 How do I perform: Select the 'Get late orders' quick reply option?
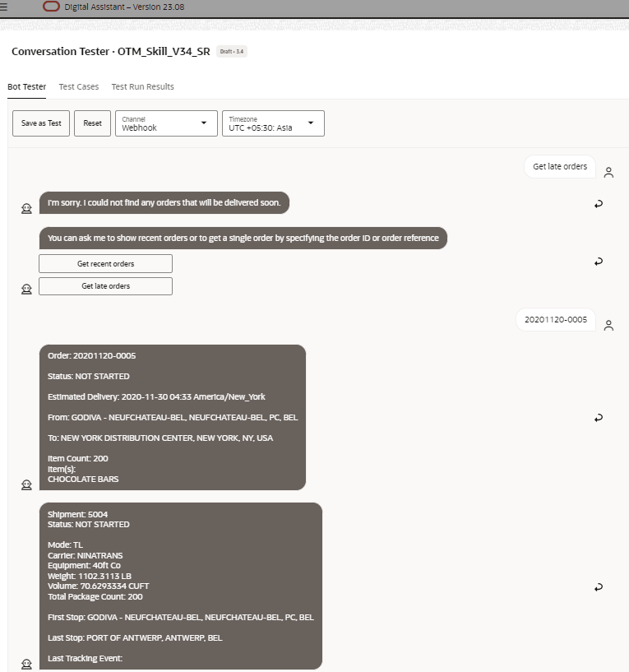coord(105,286)
